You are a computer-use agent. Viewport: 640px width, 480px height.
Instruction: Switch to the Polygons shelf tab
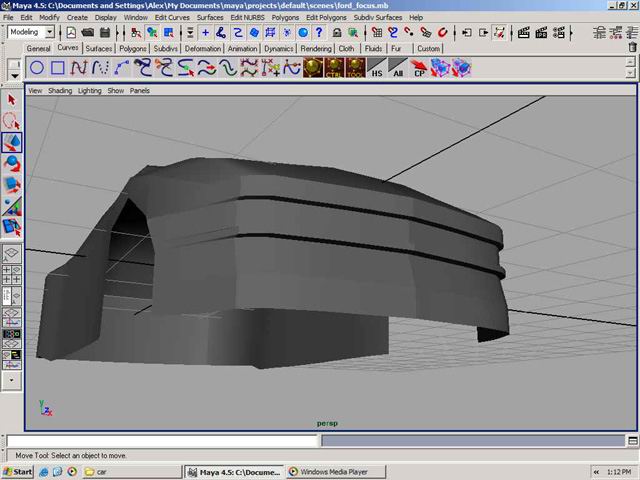pyautogui.click(x=132, y=48)
